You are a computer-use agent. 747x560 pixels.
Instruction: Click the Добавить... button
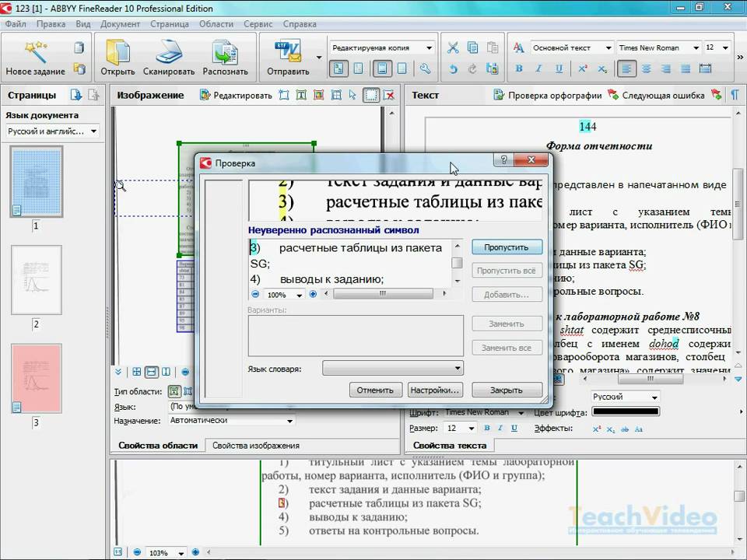(507, 295)
